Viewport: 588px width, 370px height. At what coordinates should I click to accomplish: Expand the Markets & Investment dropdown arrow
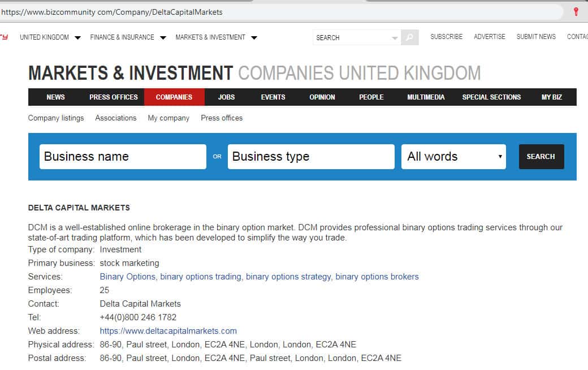pyautogui.click(x=254, y=38)
